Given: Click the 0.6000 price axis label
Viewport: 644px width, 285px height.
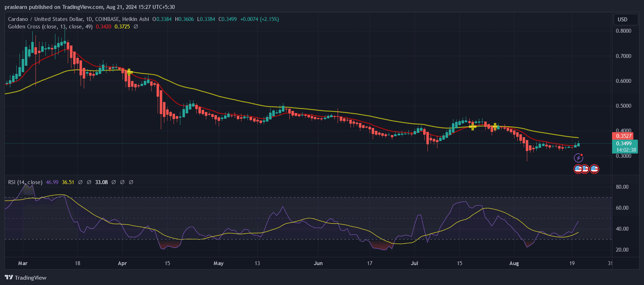Looking at the screenshot, I should [624, 81].
